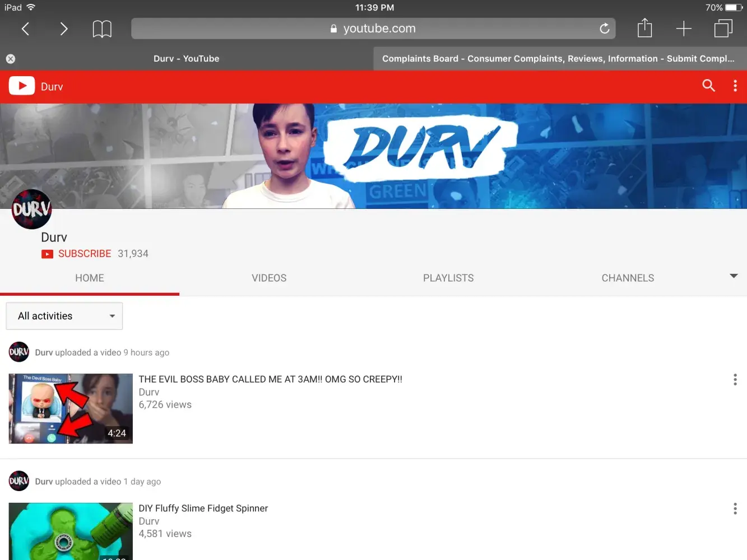Tap Durv avatar beside '9 hours ago' upload
The width and height of the screenshot is (747, 560).
coord(19,352)
